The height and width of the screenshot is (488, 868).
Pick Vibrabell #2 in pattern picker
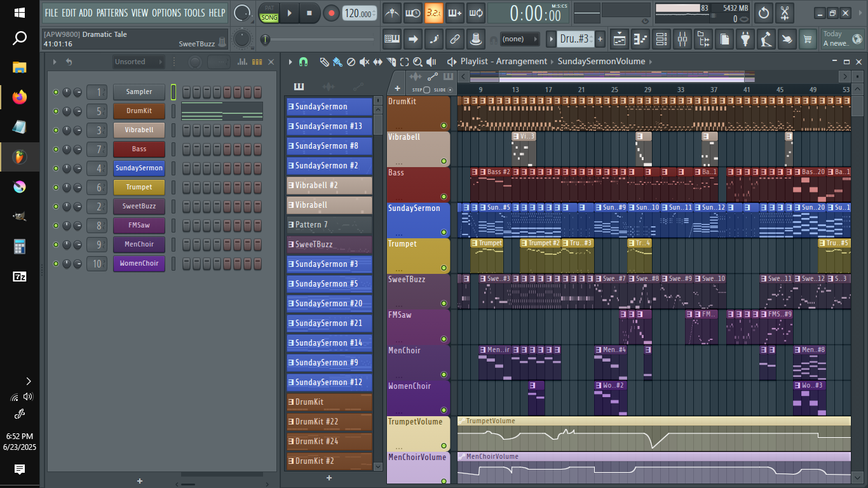(329, 185)
